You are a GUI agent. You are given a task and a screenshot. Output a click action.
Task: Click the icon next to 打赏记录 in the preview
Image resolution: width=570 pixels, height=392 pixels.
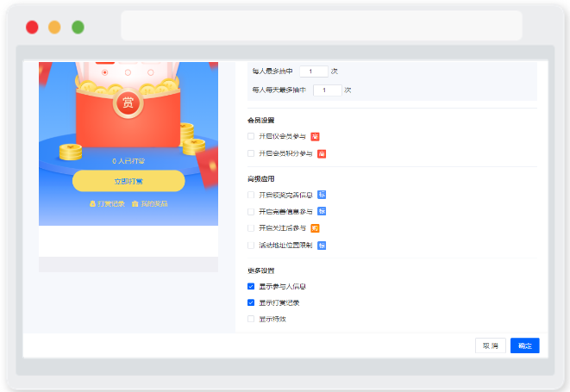click(92, 204)
